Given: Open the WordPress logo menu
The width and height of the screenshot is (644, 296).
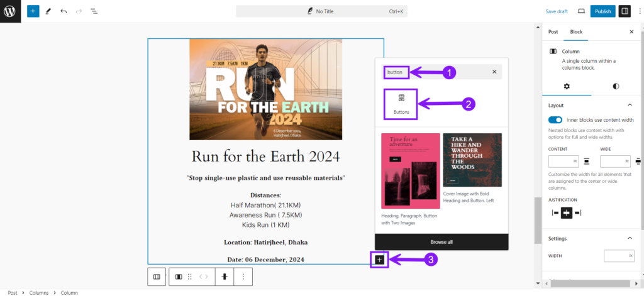Looking at the screenshot, I should [10, 11].
